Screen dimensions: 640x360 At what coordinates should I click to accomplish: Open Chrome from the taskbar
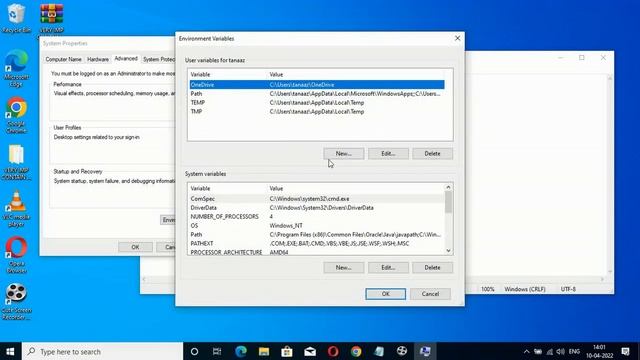(356, 351)
